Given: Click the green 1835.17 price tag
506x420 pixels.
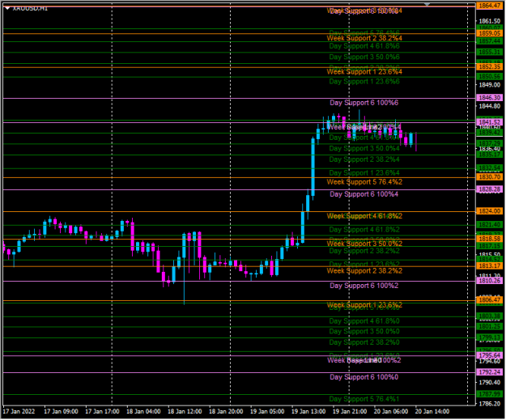Looking at the screenshot, I should click(x=490, y=155).
